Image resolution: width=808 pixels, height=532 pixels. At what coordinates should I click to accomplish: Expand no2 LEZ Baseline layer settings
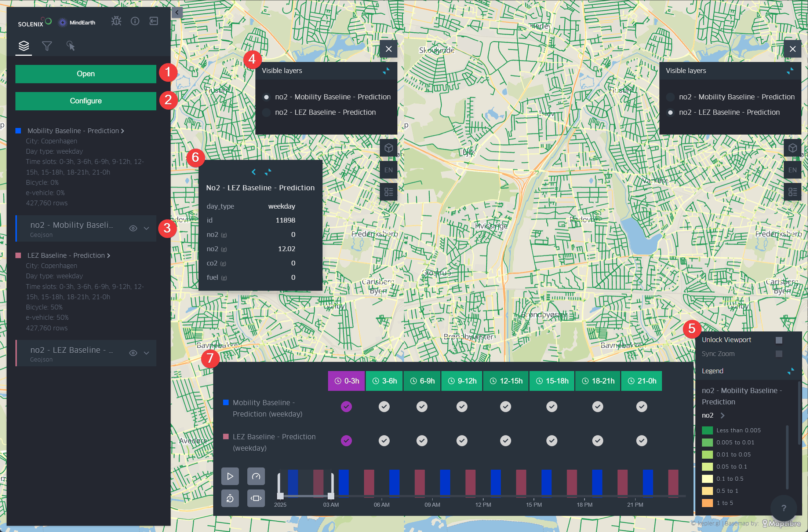click(x=146, y=353)
